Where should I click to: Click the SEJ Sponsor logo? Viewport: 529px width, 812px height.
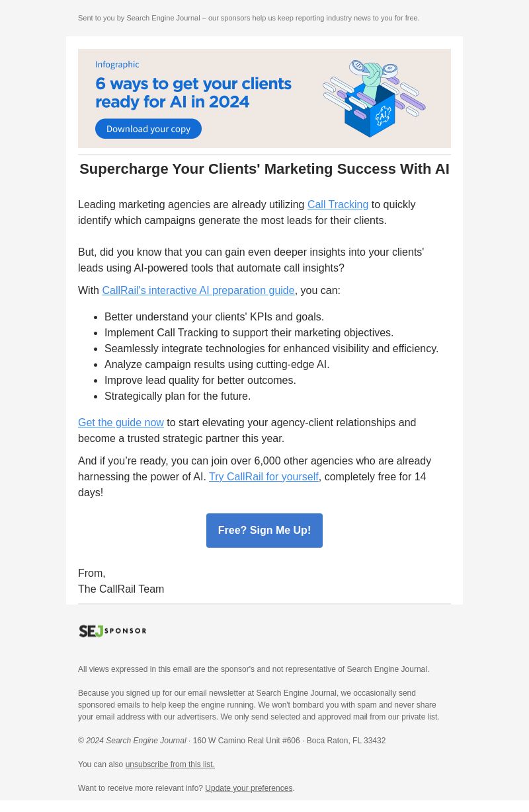coord(112,631)
